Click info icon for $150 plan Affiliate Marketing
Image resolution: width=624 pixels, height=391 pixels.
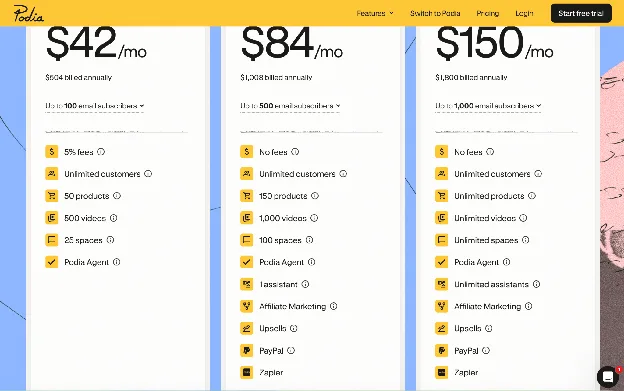528,306
